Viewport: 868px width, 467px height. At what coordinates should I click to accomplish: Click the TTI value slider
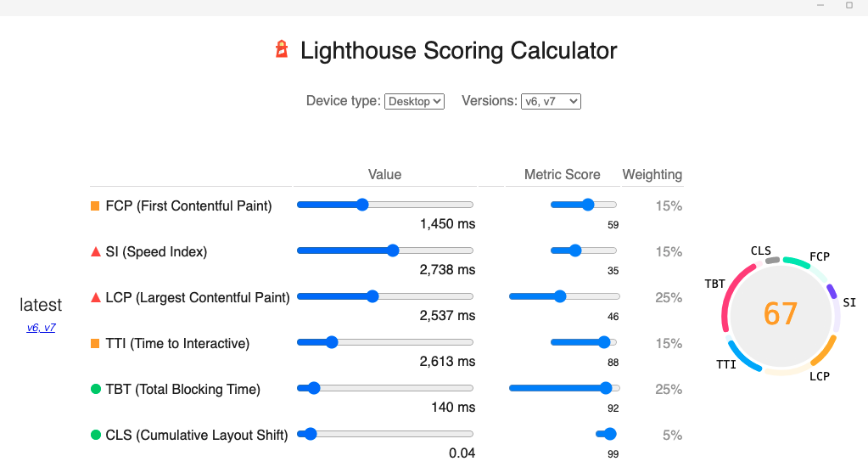point(385,342)
